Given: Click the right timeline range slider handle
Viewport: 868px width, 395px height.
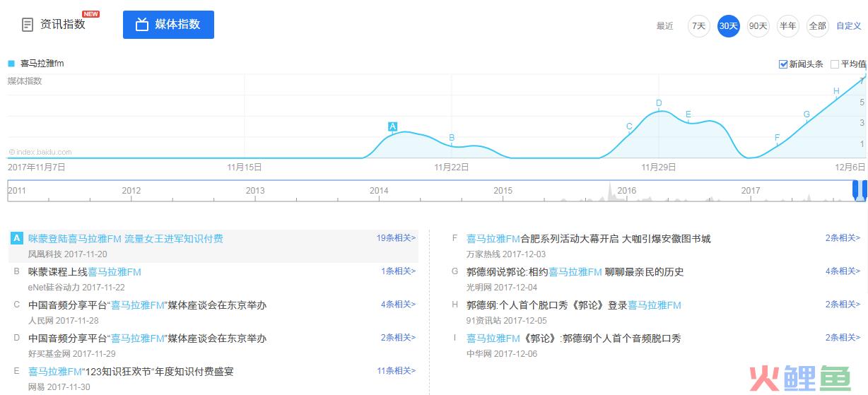Looking at the screenshot, I should [864, 191].
